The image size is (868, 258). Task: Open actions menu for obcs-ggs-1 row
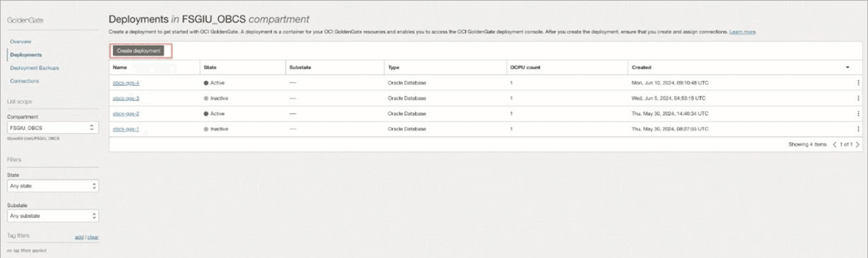[x=858, y=129]
